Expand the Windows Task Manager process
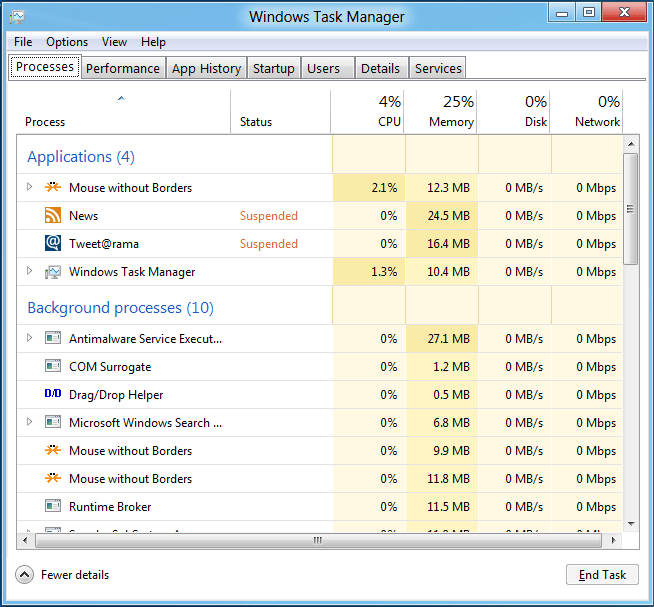Screen dimensions: 654x607 [29, 271]
